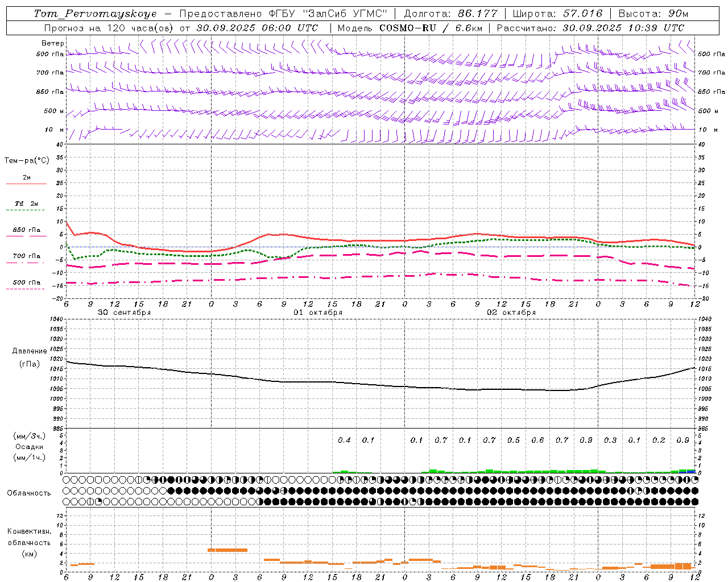Click the 0.4 precipitation value
728x582 pixels.
[x=344, y=440]
